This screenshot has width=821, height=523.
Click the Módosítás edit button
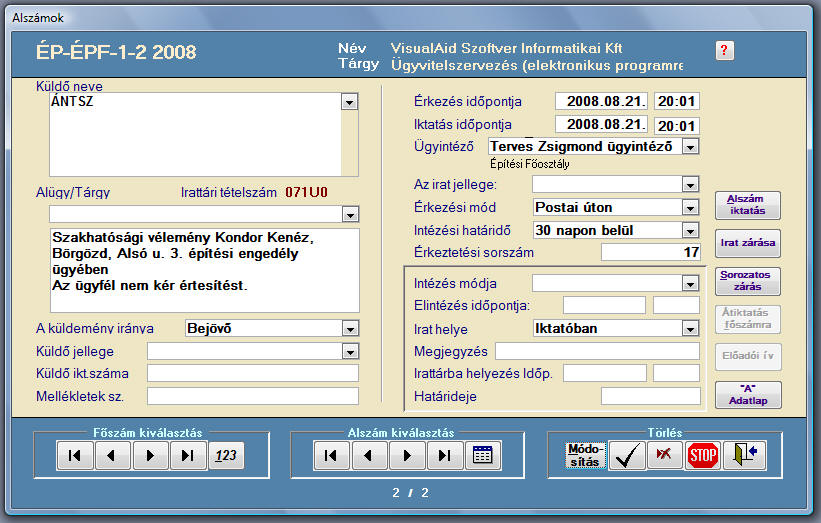[585, 455]
